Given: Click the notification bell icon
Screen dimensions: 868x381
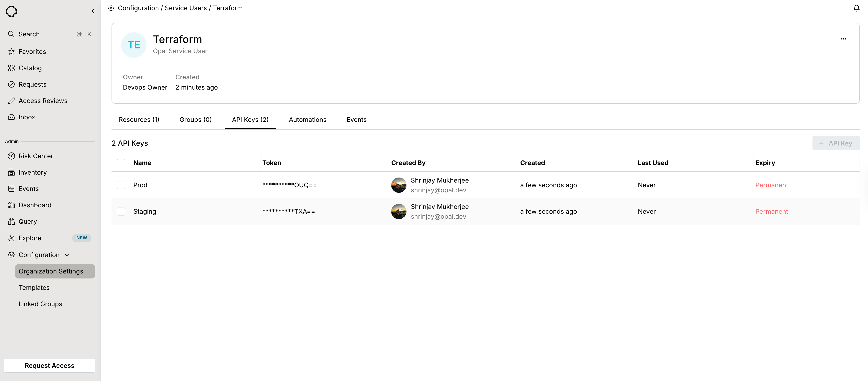Looking at the screenshot, I should pos(856,8).
